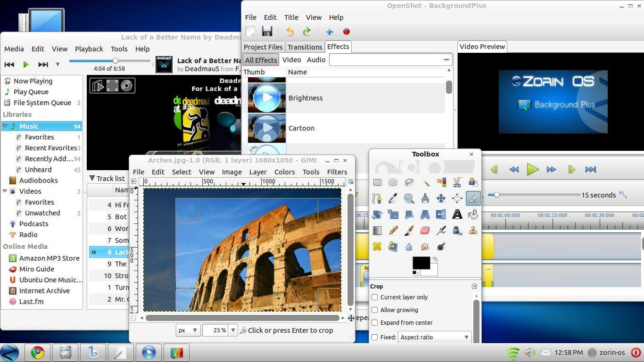This screenshot has width=644, height=362.
Task: Click the effects search input field
Action: coord(391,59)
